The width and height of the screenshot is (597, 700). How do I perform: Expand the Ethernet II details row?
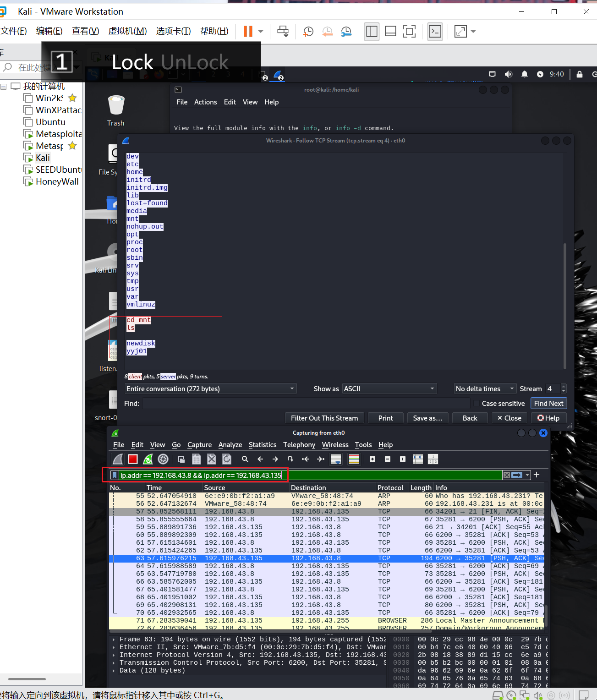pyautogui.click(x=114, y=647)
